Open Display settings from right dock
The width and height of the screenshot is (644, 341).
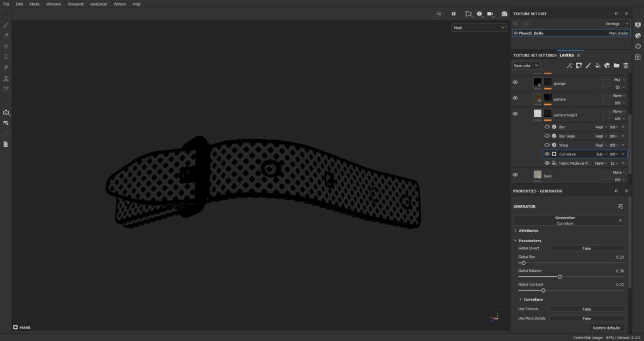click(x=638, y=25)
